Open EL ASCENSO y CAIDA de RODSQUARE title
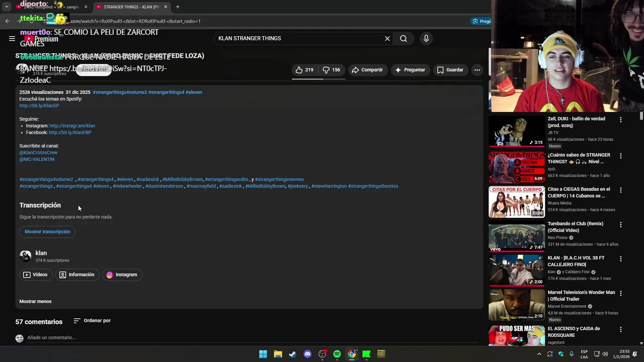This screenshot has width=644, height=362. (574, 332)
